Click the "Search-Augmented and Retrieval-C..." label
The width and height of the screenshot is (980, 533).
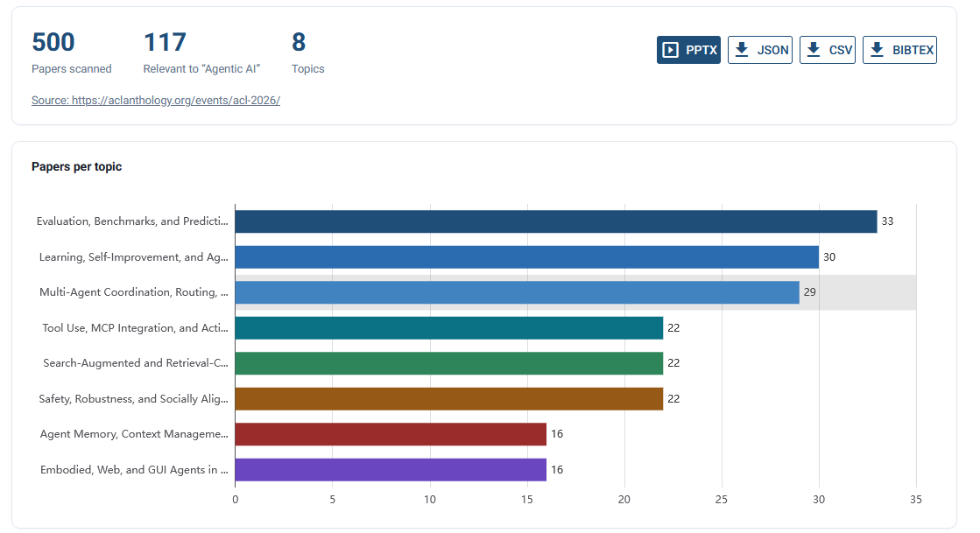(136, 363)
